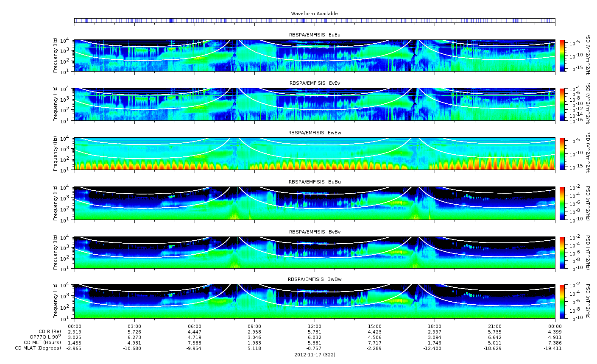Pick the EwEw spectrogram color bar
Screen dimensions: 597x364
coord(562,153)
